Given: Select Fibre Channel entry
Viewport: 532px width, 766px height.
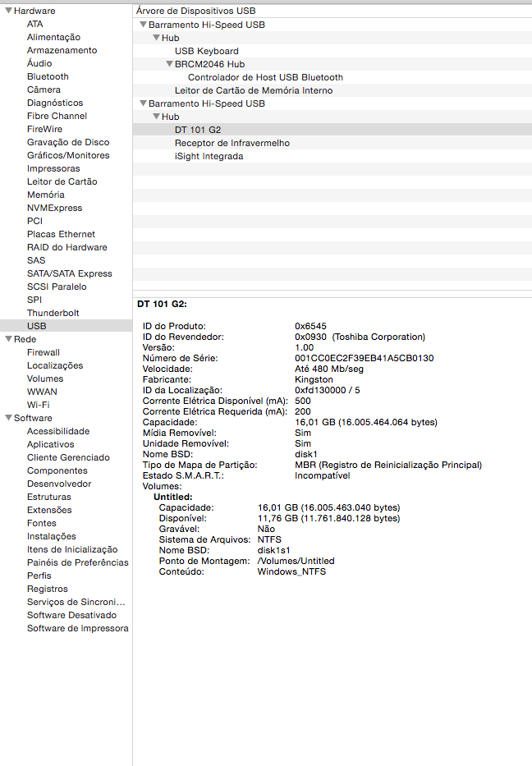Looking at the screenshot, I should click(x=57, y=117).
